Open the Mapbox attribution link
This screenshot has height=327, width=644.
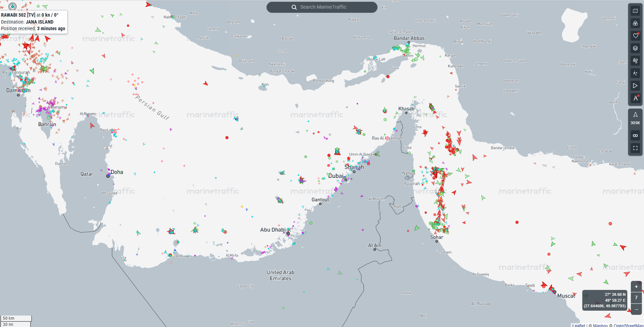coord(600,325)
